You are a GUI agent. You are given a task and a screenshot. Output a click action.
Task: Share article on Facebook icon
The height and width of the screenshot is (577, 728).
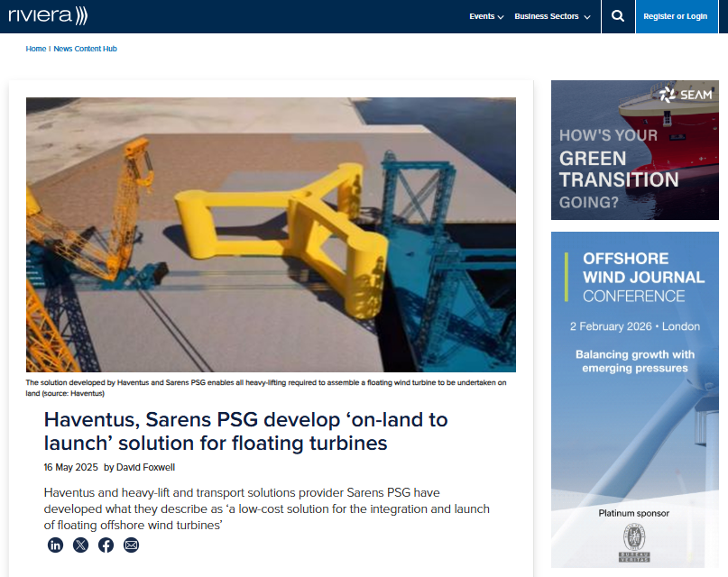point(106,545)
